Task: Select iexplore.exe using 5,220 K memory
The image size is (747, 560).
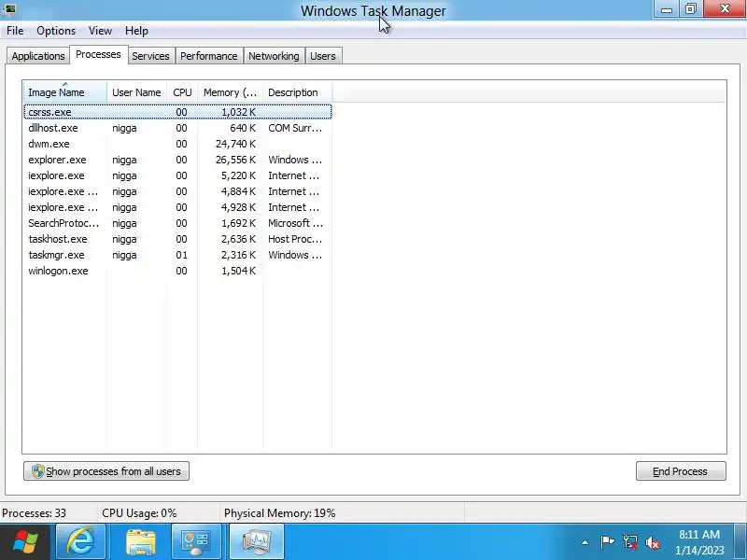Action: coord(177,175)
